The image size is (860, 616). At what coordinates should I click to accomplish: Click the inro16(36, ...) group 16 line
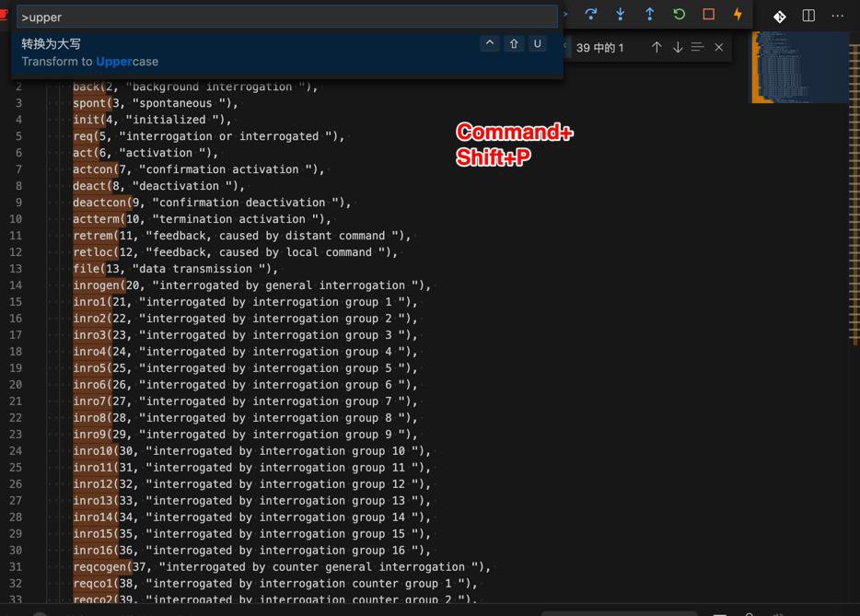pos(251,551)
